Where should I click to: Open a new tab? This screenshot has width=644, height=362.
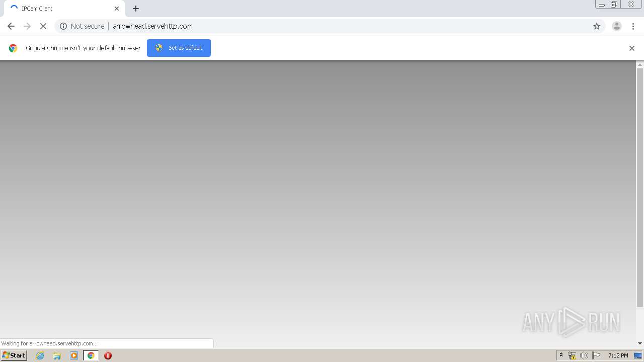(136, 9)
